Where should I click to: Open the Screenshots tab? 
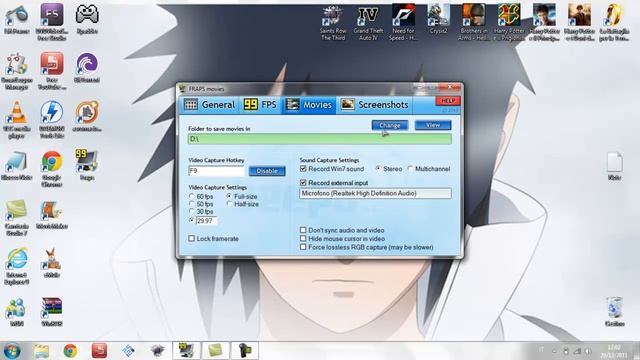point(374,105)
